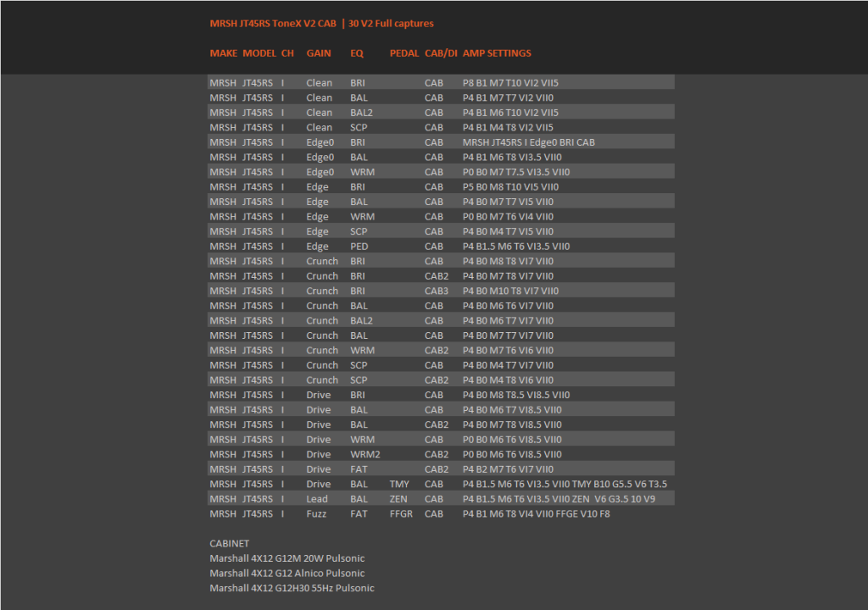Select settings 'P4 B0 M8 T8 VI7 VII0'
The height and width of the screenshot is (610, 868).
click(x=509, y=261)
